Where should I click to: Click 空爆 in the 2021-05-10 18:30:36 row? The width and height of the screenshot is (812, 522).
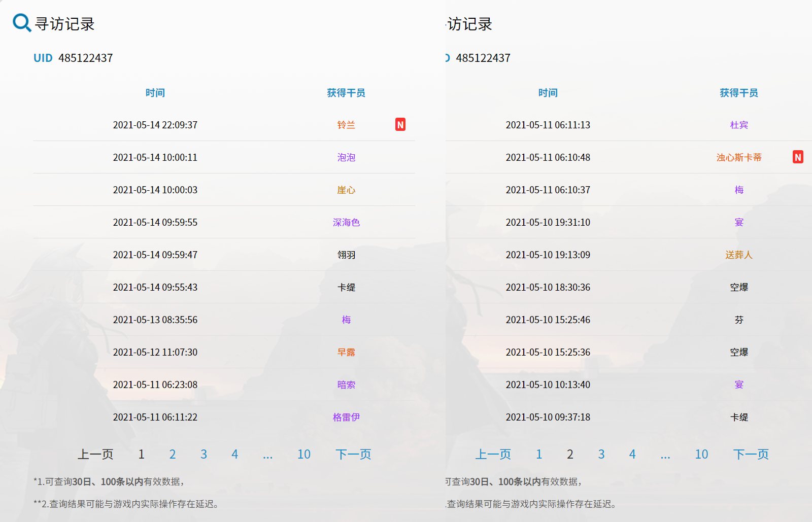click(x=739, y=287)
